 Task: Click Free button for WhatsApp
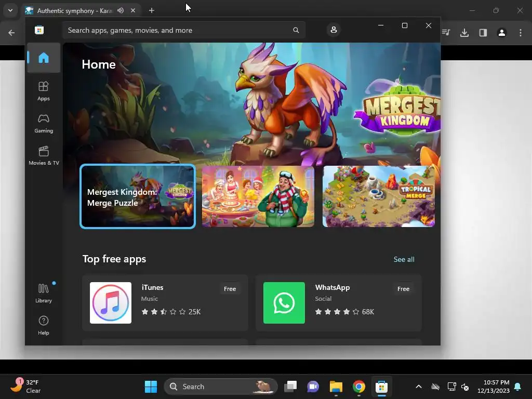click(403, 289)
